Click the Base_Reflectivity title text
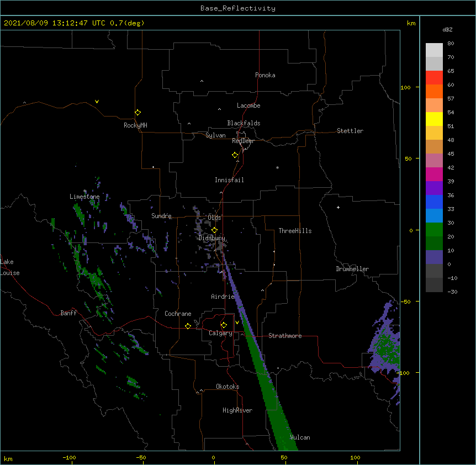The height and width of the screenshot is (465, 476). click(238, 8)
